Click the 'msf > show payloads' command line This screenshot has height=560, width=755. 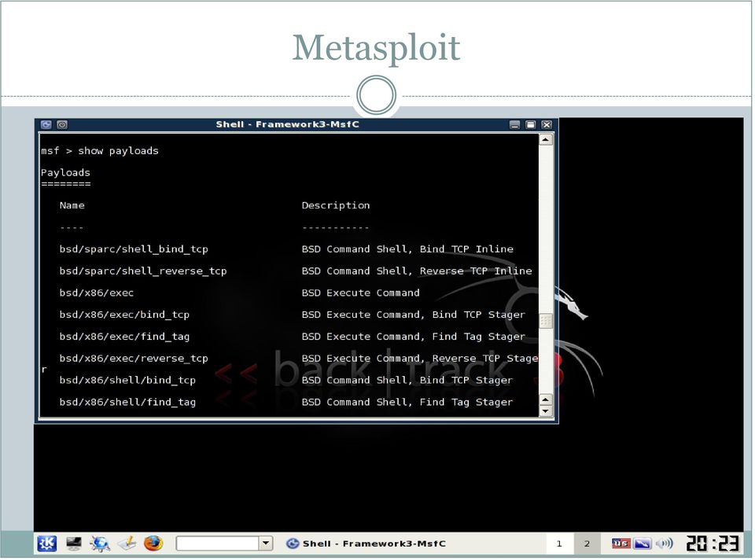[x=100, y=151]
